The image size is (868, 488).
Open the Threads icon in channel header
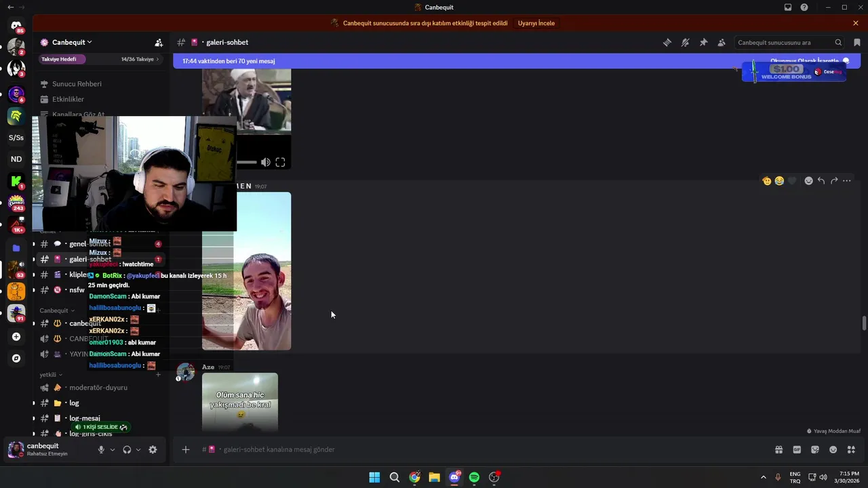667,42
